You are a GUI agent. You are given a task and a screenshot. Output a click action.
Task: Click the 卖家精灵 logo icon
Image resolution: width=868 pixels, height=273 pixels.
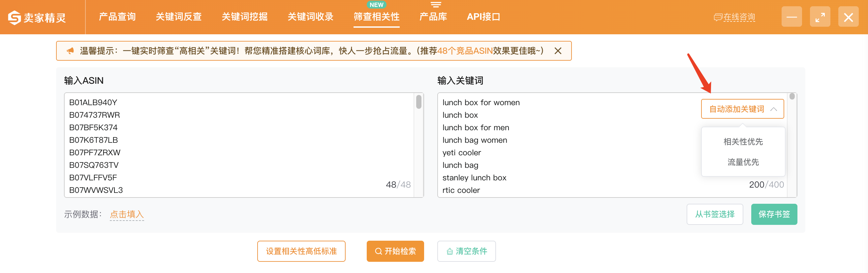point(15,17)
